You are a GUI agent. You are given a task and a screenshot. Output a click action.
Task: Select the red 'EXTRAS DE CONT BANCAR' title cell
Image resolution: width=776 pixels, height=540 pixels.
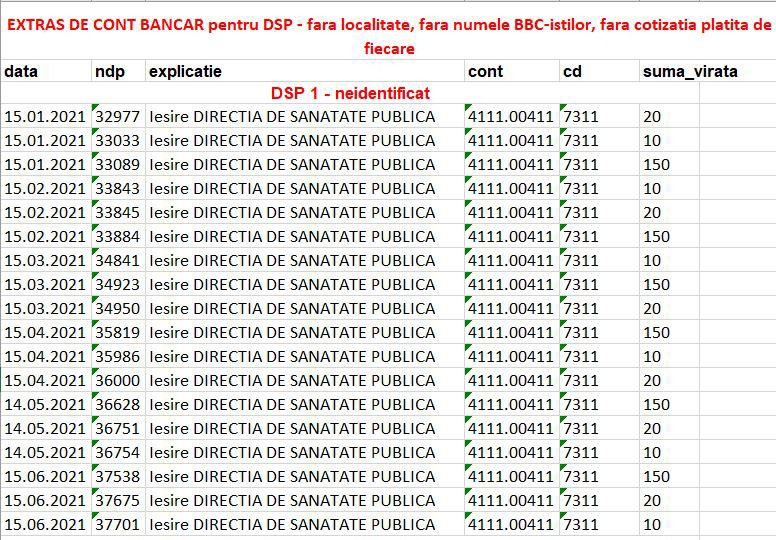point(388,36)
